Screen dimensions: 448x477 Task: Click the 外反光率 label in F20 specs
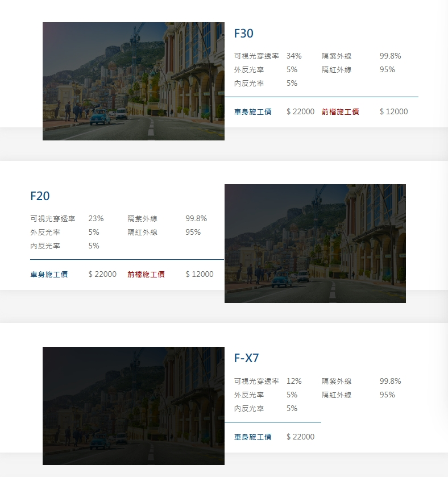(x=45, y=233)
